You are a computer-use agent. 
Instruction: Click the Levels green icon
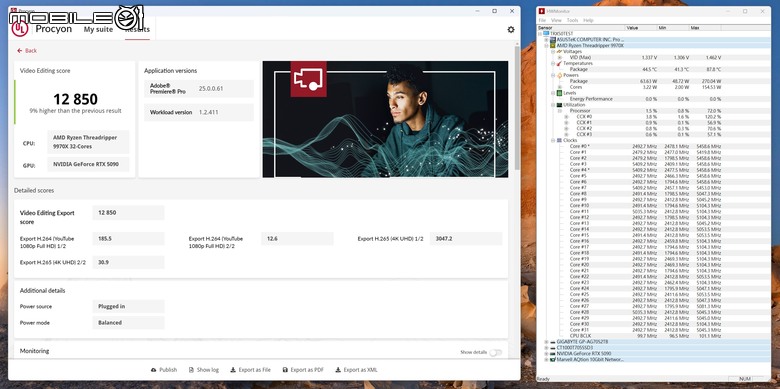[559, 93]
